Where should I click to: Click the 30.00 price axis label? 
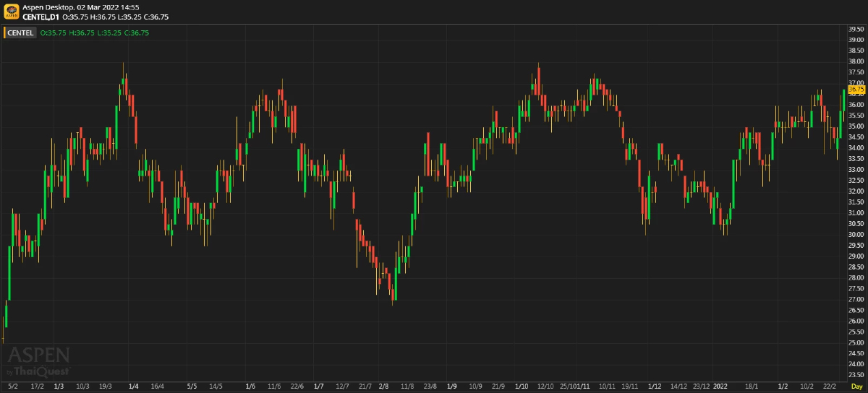tap(856, 234)
